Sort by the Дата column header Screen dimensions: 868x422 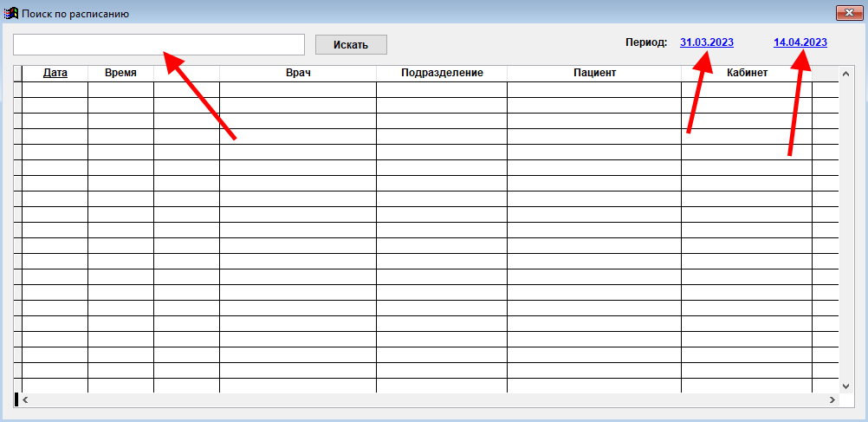[55, 73]
